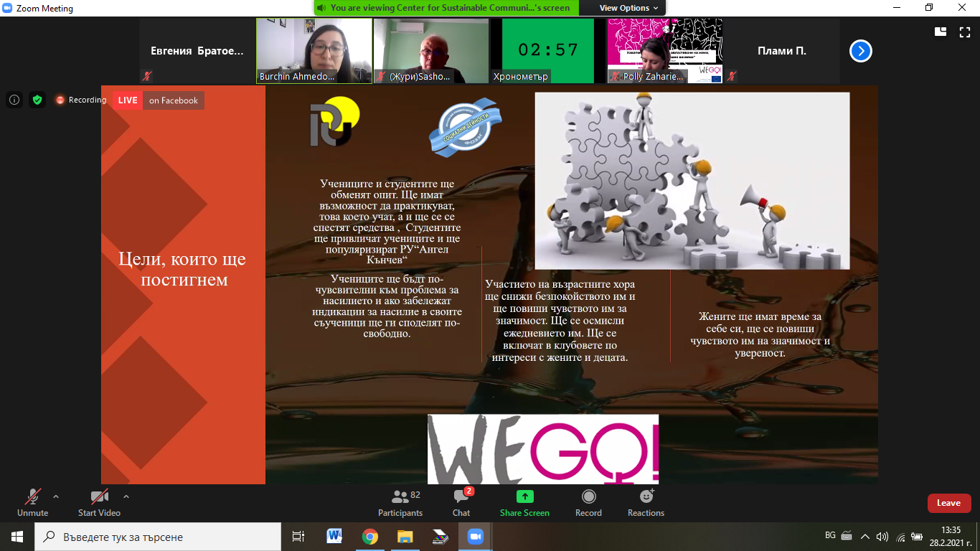Open the Chat panel

pos(461,502)
